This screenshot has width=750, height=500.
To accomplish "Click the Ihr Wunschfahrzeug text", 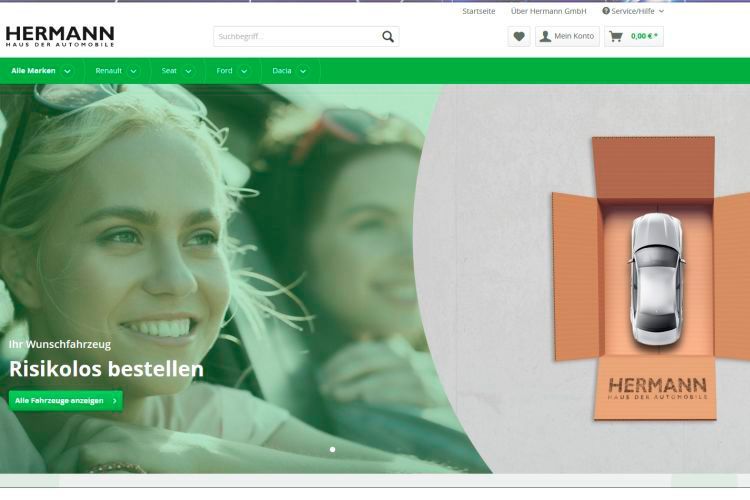I will click(x=60, y=344).
